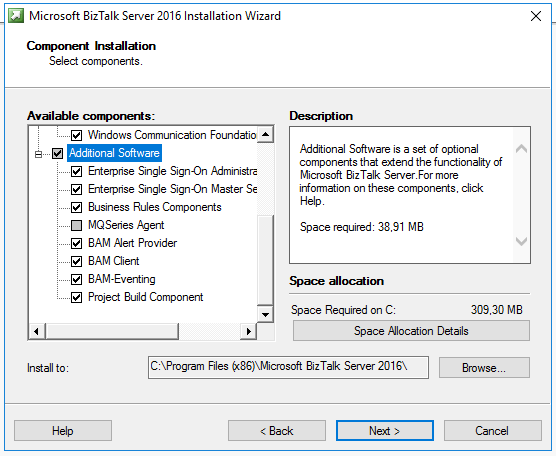Viewport: 556px width, 456px height.
Task: Click components list scroll right arrow
Action: point(249,331)
